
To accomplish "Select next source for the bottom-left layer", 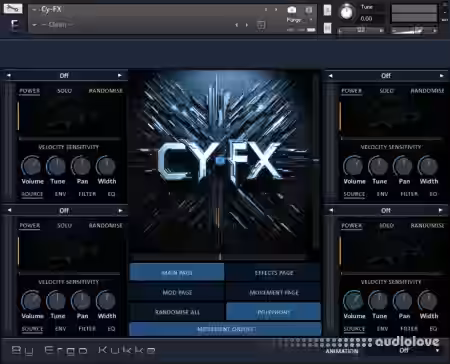I will point(120,210).
